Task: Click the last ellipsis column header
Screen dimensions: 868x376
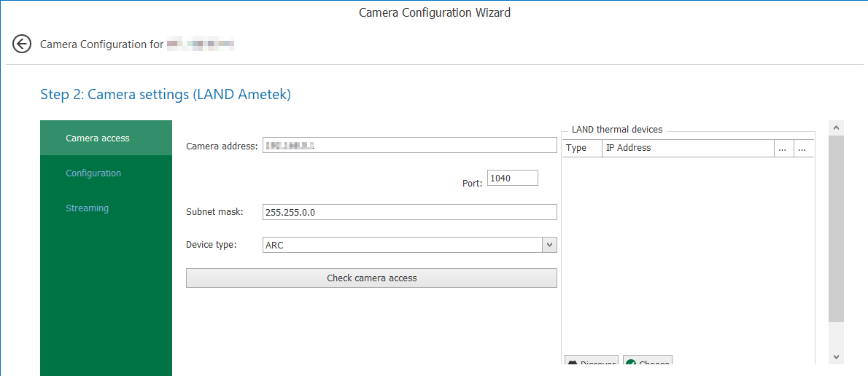Action: (x=804, y=148)
